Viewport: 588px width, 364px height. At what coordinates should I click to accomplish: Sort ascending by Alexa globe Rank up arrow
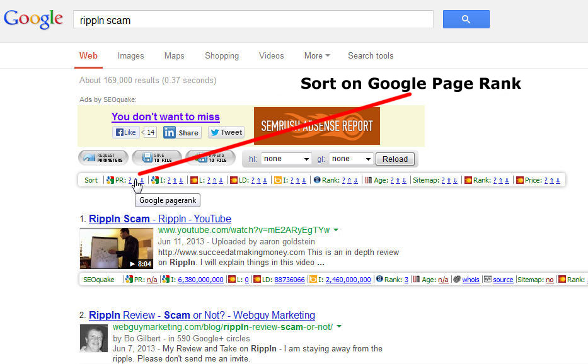coord(350,180)
